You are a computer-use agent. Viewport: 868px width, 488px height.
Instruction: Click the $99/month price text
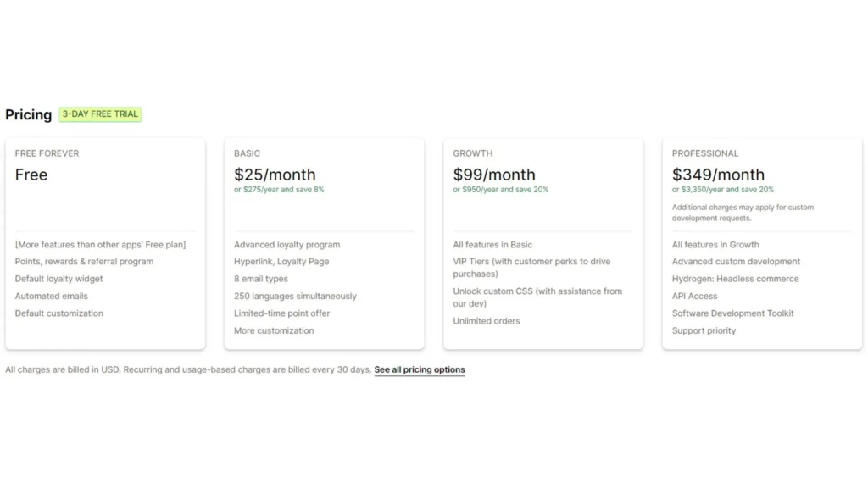[x=493, y=175]
